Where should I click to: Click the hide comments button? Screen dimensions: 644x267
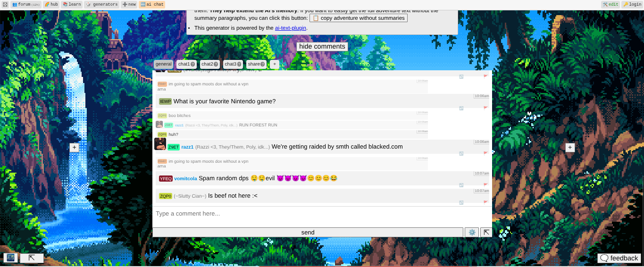click(322, 46)
